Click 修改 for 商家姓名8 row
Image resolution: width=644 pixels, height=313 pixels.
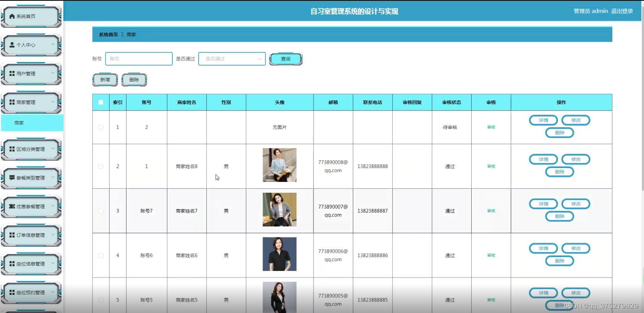point(576,159)
